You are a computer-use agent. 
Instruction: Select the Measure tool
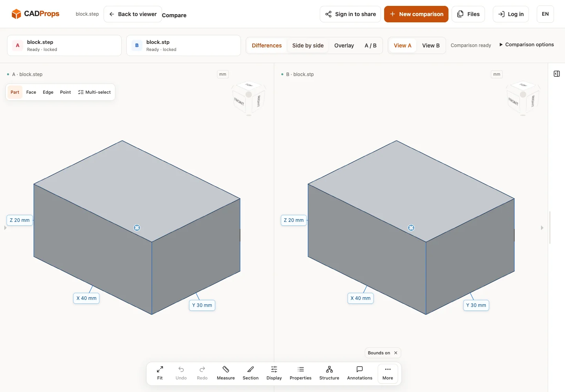[x=226, y=373]
